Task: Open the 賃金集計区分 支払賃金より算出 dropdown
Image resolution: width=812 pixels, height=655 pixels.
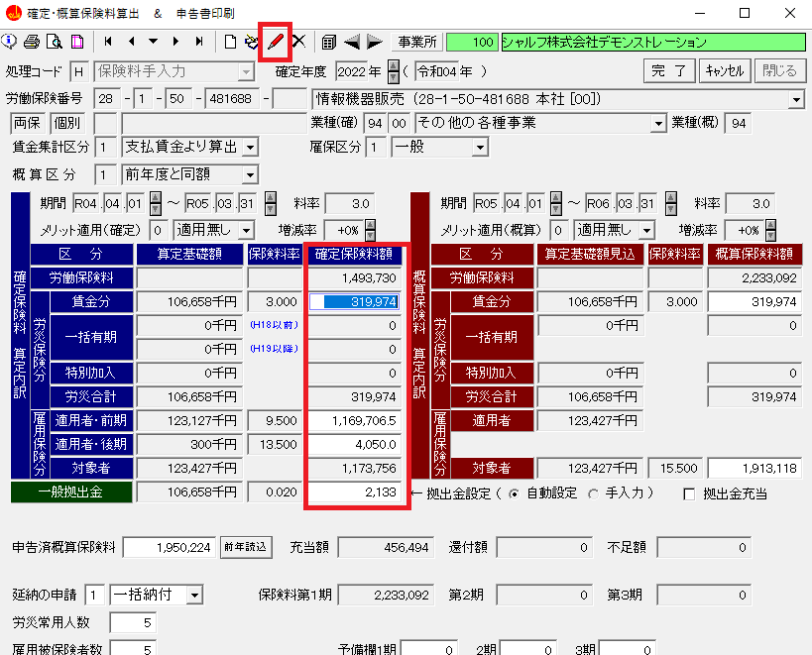Action: 248,147
